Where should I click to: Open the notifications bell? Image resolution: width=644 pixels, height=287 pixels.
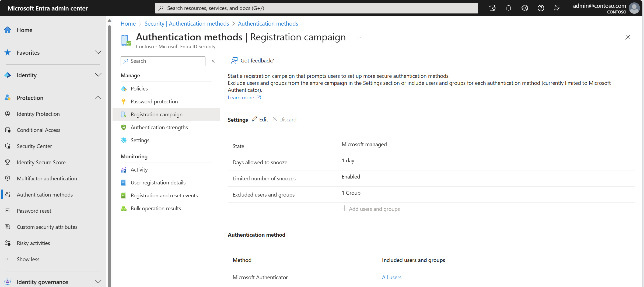pyautogui.click(x=508, y=8)
